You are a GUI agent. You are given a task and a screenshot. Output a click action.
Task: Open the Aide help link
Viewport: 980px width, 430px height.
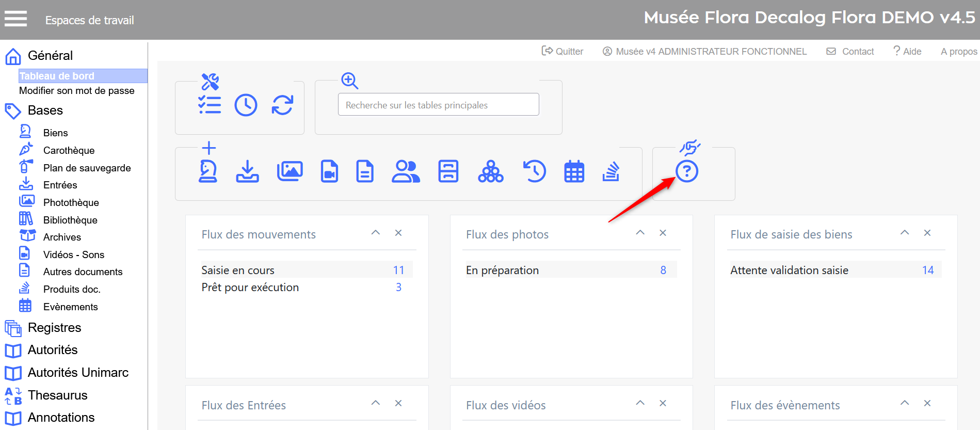point(907,51)
